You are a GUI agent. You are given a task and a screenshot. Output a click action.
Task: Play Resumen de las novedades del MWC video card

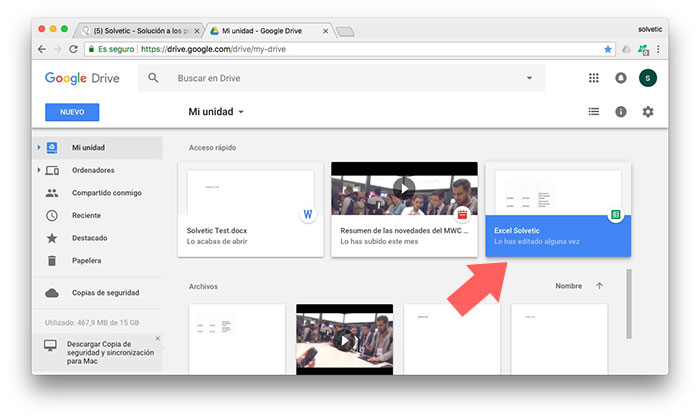pyautogui.click(x=404, y=209)
